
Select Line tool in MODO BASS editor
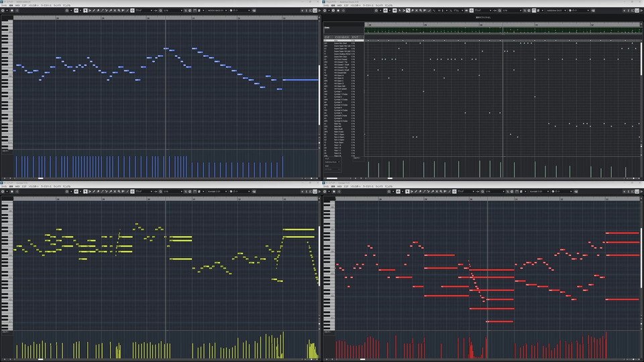click(x=127, y=10)
